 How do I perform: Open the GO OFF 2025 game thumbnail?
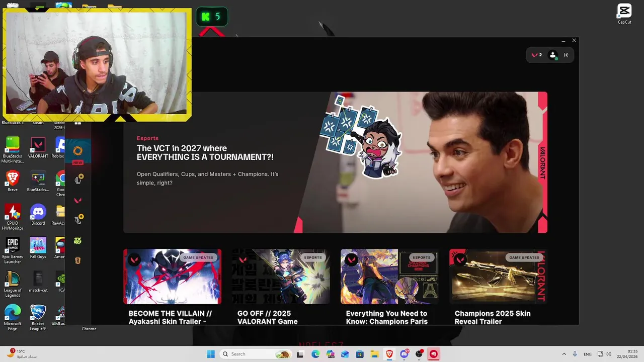point(281,277)
